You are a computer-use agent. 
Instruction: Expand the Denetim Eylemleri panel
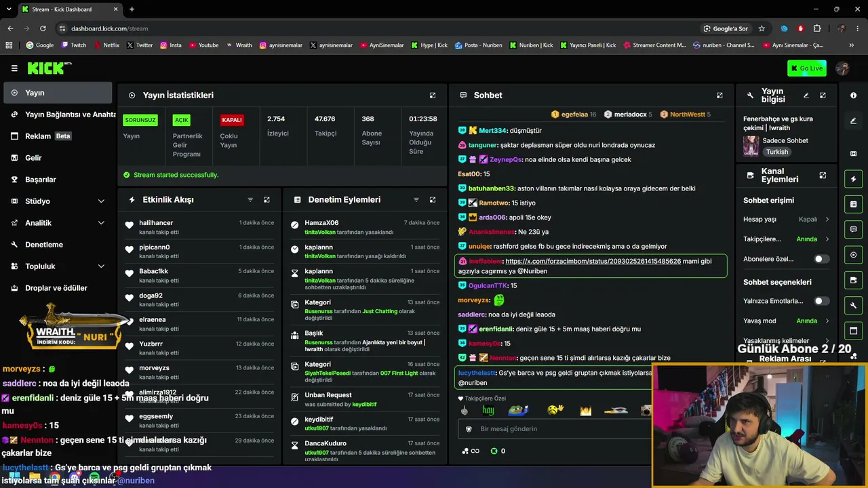433,200
